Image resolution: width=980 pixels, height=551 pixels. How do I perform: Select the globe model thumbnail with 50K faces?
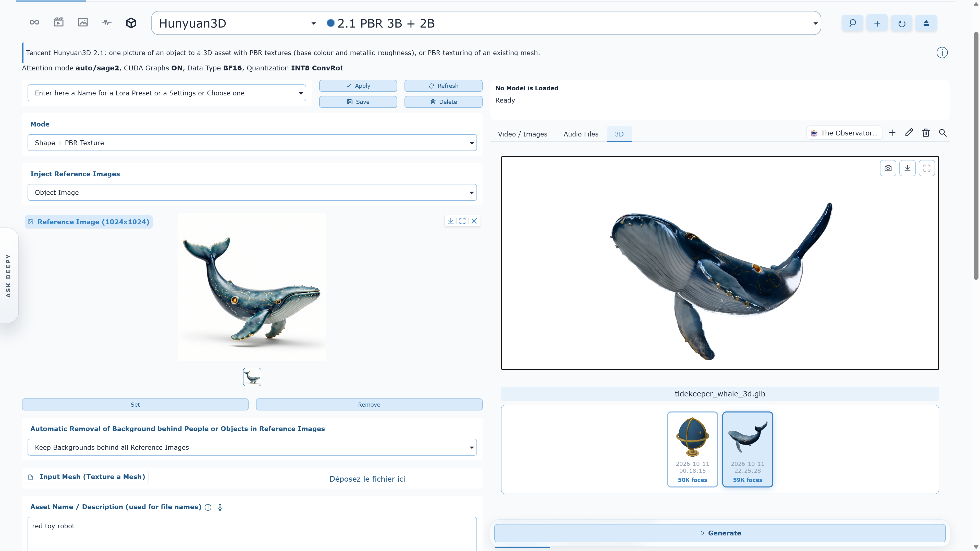[692, 449]
